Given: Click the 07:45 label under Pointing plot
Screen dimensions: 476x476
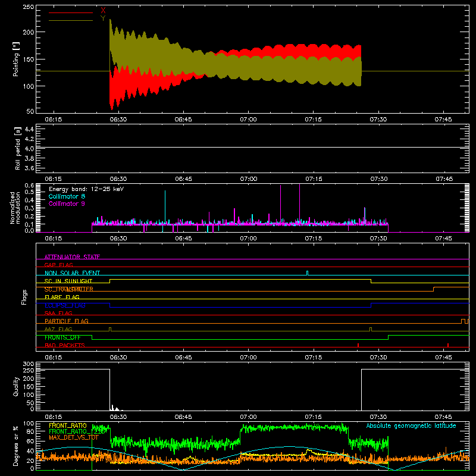Looking at the screenshot, I should (443, 120).
